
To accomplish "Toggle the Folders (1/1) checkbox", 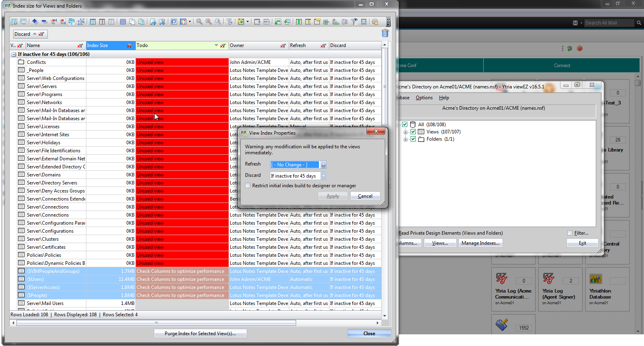I will [x=413, y=139].
